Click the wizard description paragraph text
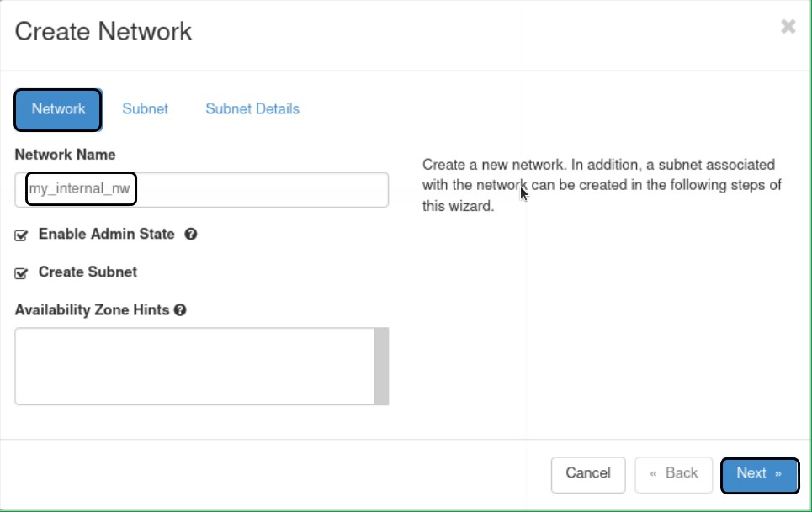Image resolution: width=812 pixels, height=512 pixels. tap(602, 185)
